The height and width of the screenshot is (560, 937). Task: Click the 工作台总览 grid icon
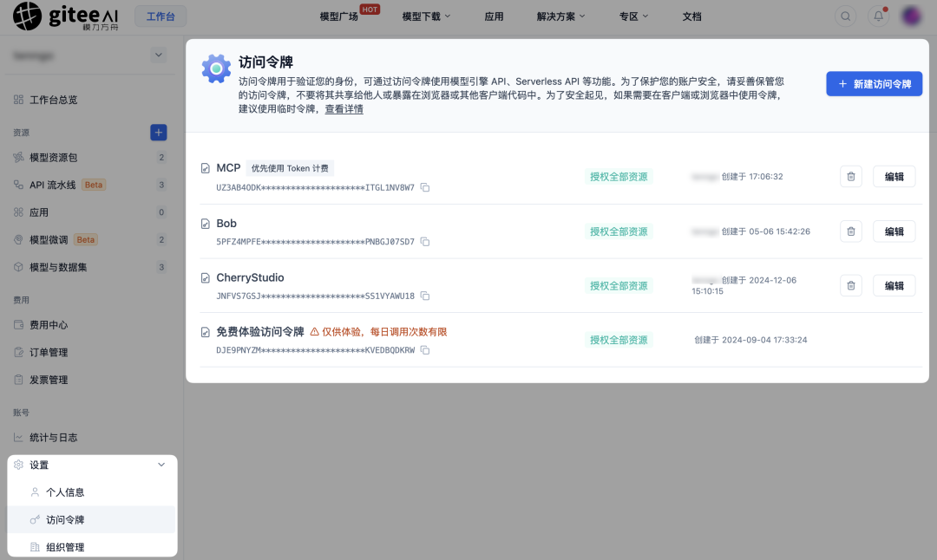(18, 100)
